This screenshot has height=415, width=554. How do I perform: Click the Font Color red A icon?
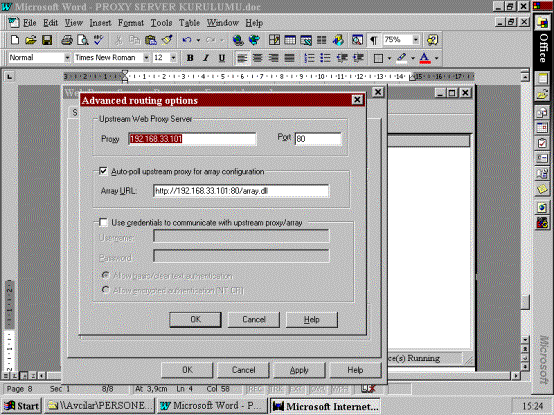(425, 58)
